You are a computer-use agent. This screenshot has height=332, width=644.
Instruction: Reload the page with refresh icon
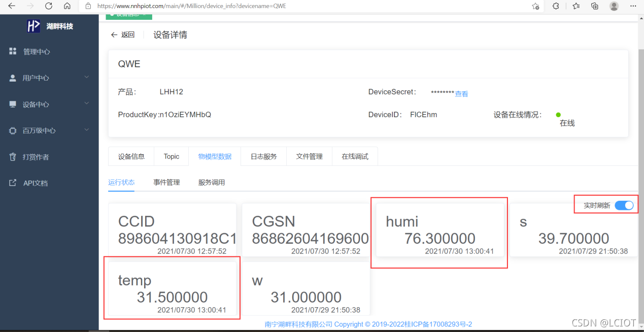point(49,6)
